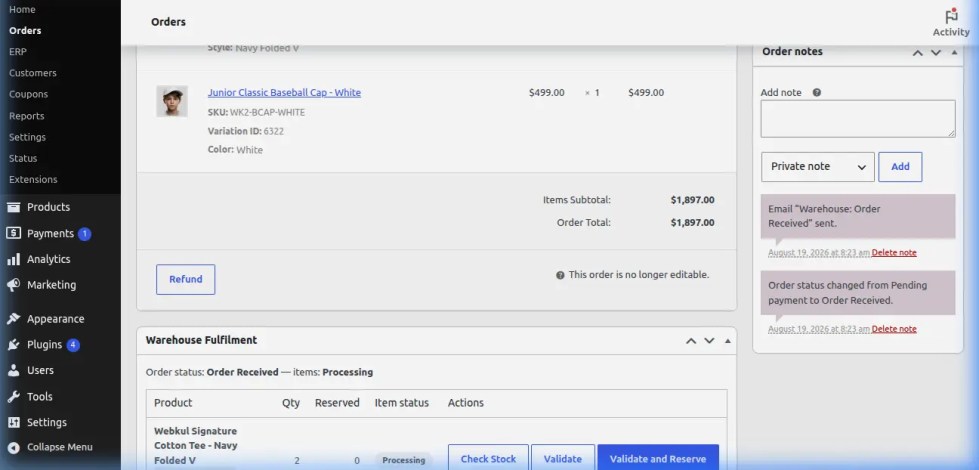979x470 pixels.
Task: Open Coupons submenu item
Action: click(28, 94)
